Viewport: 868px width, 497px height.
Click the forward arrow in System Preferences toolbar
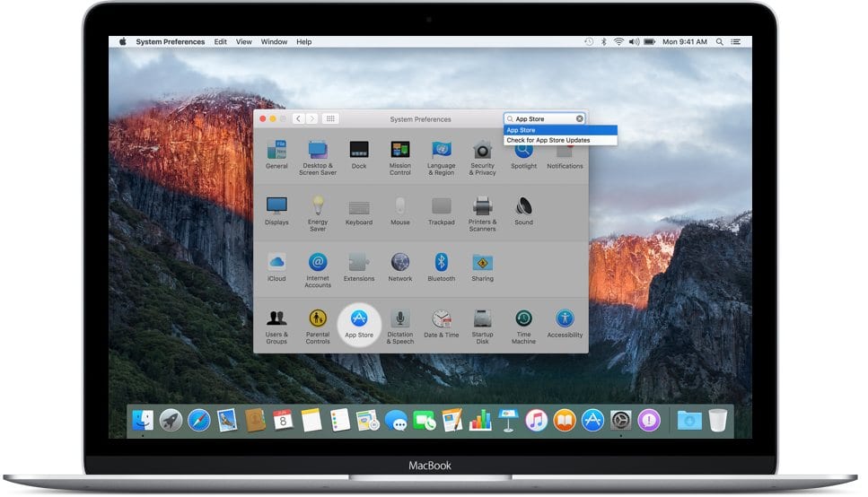coord(311,118)
